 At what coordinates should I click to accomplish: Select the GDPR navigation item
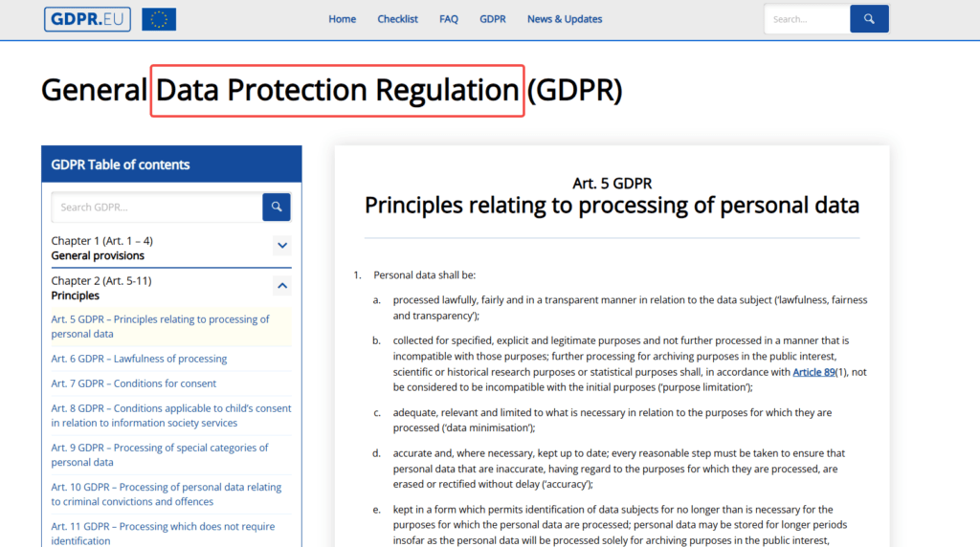pyautogui.click(x=493, y=19)
